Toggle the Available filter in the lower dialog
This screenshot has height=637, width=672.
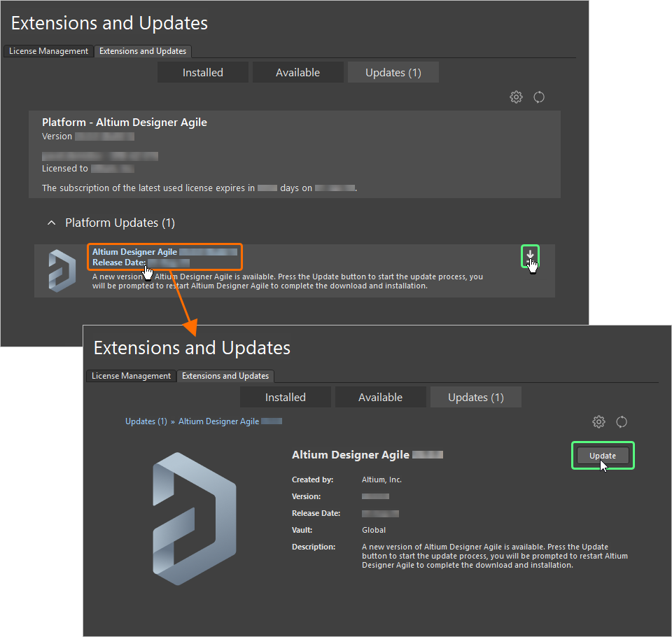tap(380, 396)
